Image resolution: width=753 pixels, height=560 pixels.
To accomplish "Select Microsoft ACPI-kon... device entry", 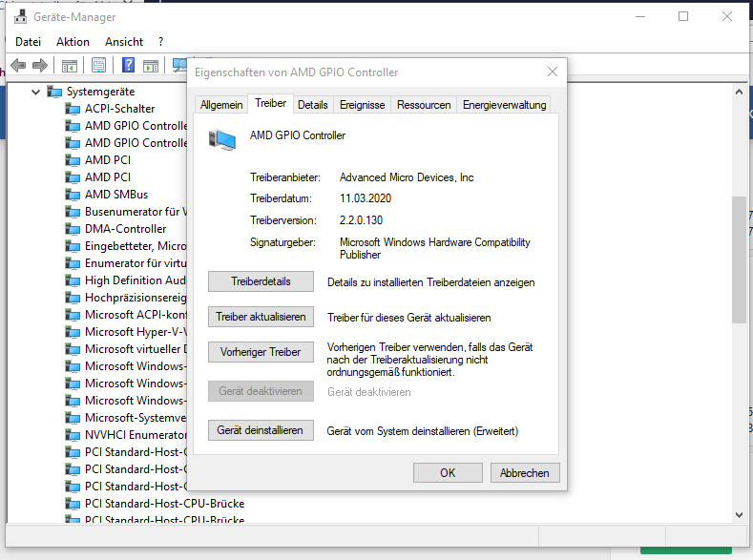I will tap(136, 315).
